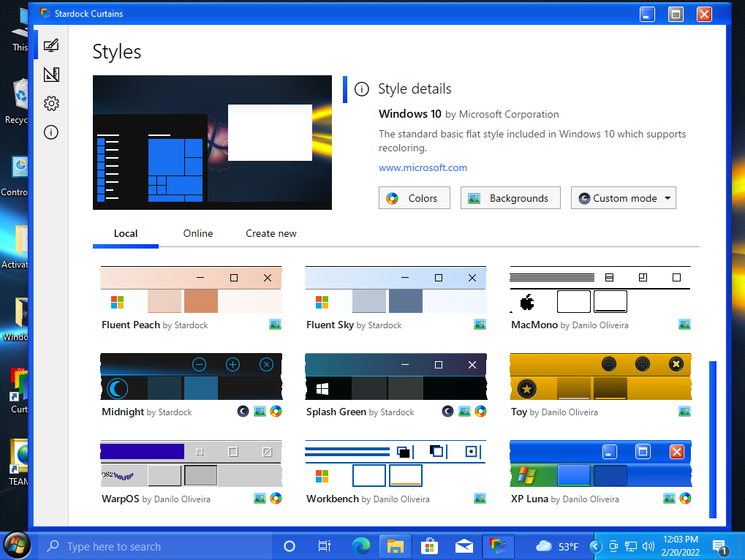Select the Midnight style preview
Viewport: 745px width, 560px height.
pos(191,377)
